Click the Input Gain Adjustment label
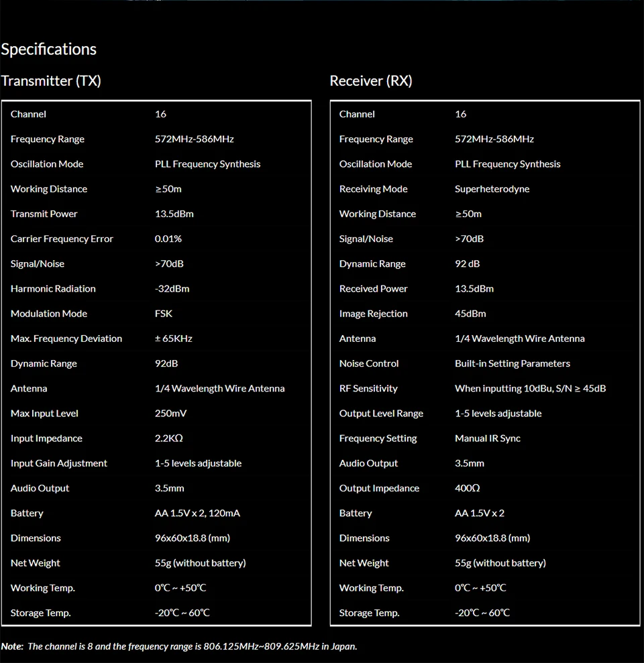This screenshot has width=644, height=663. pos(59,463)
